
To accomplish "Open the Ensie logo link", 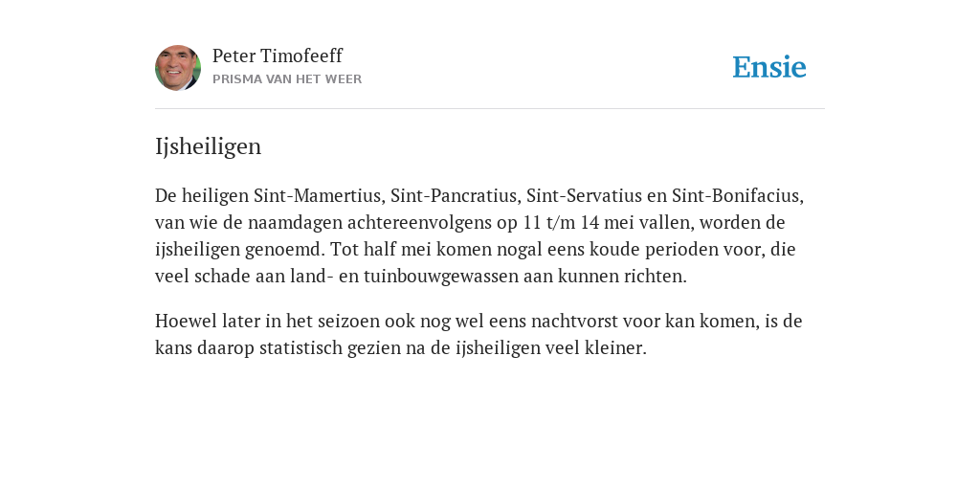I will (x=769, y=67).
